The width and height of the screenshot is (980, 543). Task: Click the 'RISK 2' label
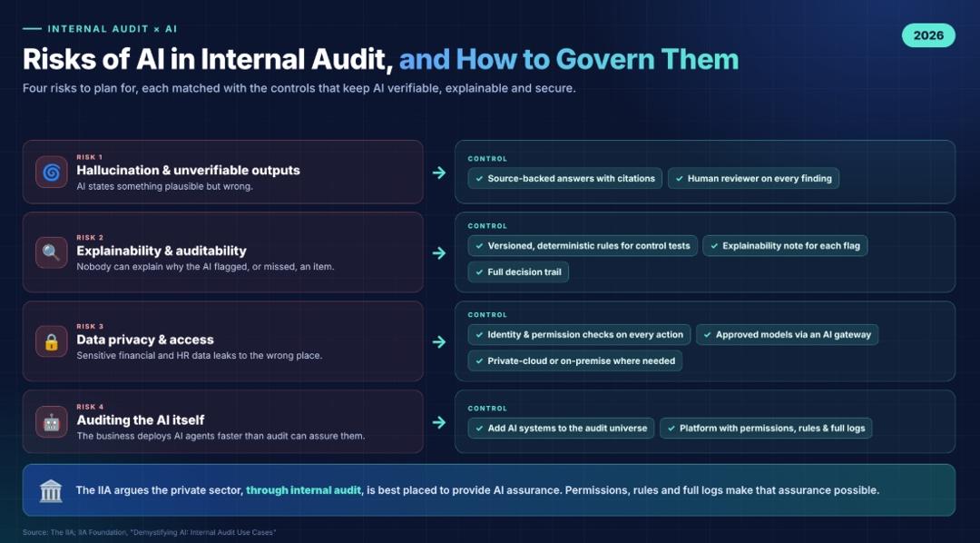(x=90, y=238)
